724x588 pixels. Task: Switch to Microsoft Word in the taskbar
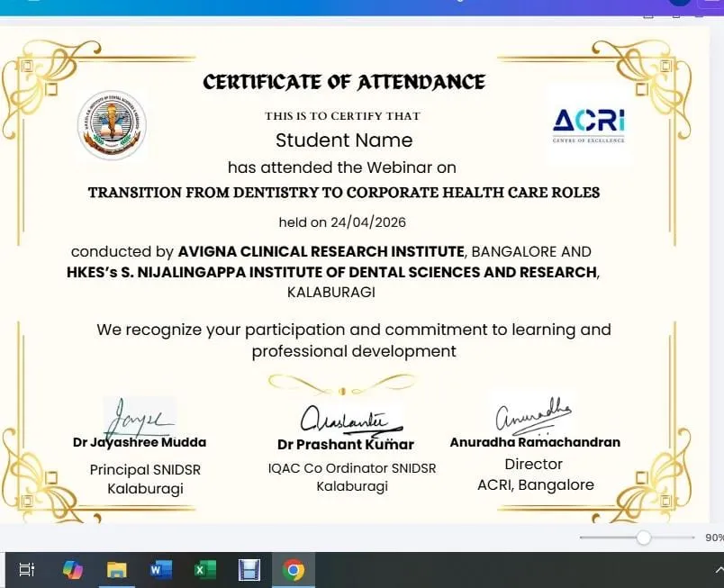tap(160, 569)
